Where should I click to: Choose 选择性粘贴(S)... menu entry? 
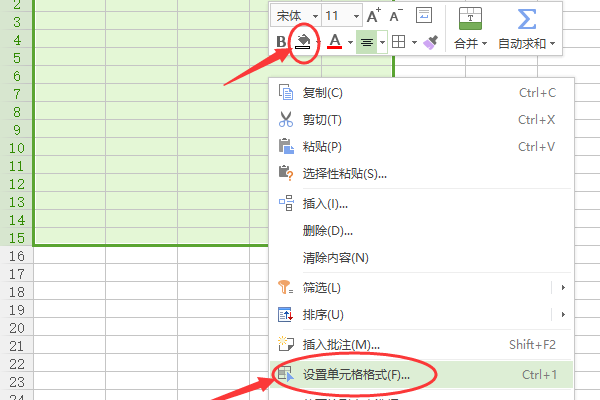421,173
